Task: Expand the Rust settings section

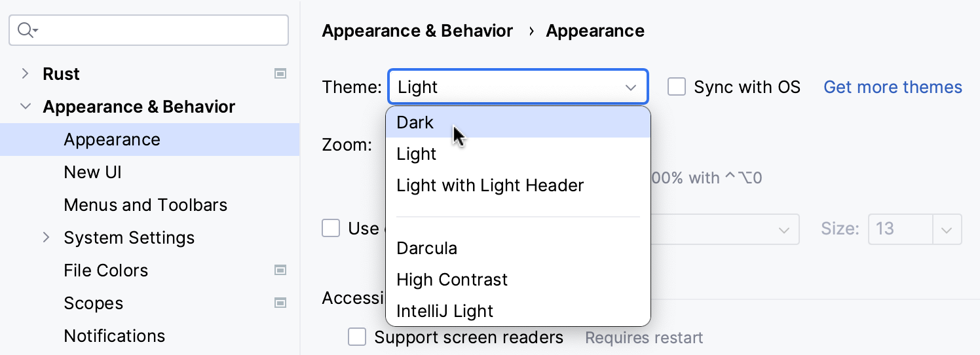Action: [26, 74]
